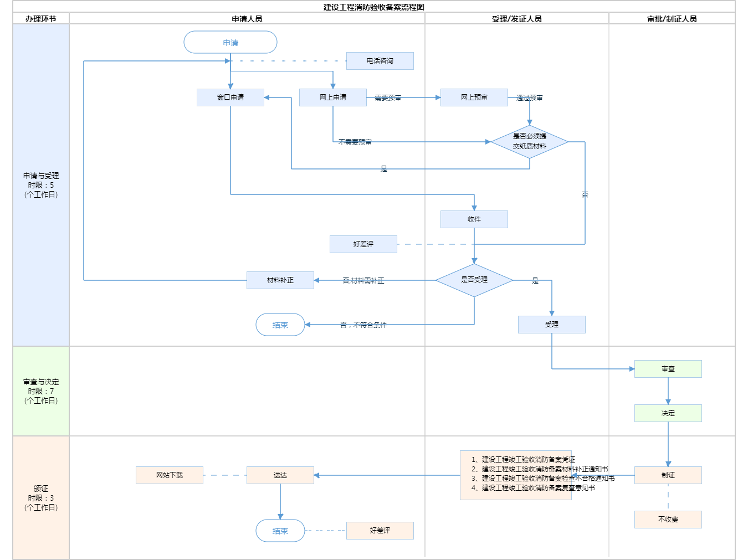Select the blue 受理 process box
Screen dimensions: 748x560
[x=551, y=325]
